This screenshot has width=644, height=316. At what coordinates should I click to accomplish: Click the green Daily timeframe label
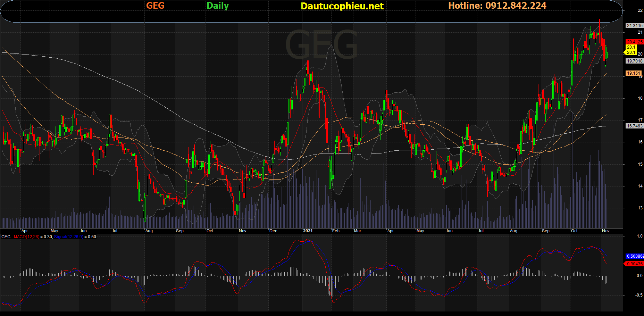[218, 6]
